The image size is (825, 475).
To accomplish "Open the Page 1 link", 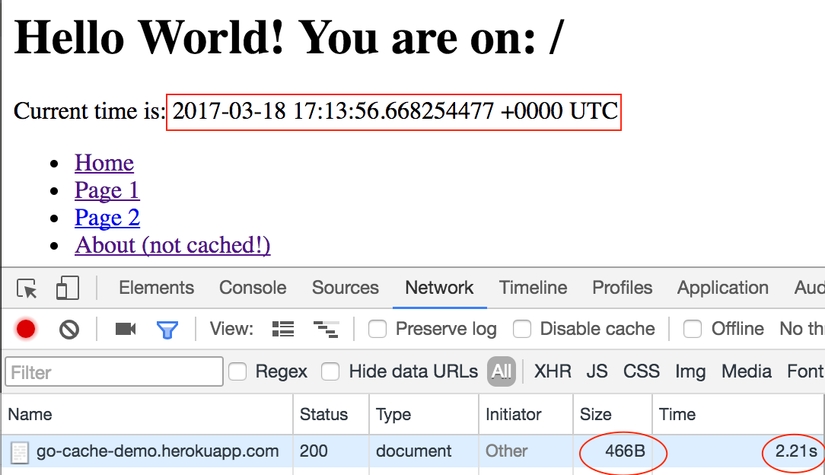I will pyautogui.click(x=107, y=190).
